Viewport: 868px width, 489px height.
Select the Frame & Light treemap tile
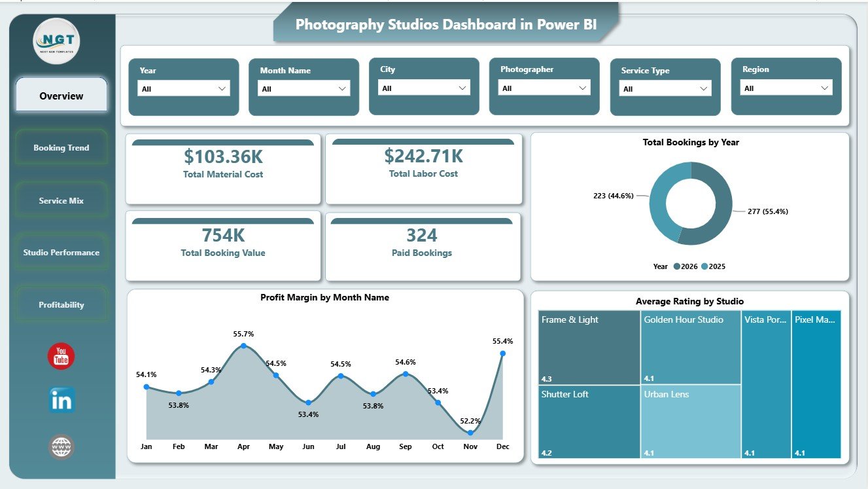(x=589, y=347)
